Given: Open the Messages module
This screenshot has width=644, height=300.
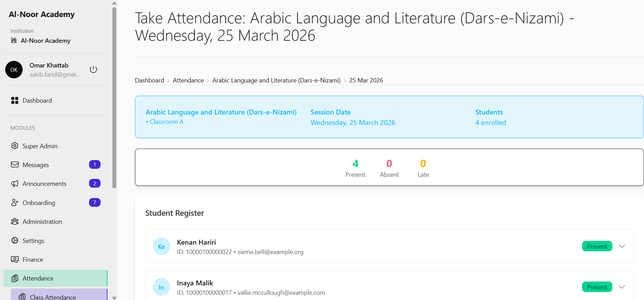Looking at the screenshot, I should [x=56, y=165].
